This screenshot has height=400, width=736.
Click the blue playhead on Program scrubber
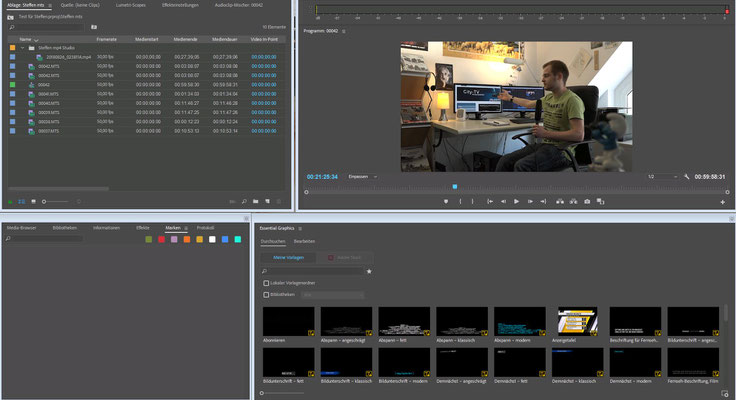pyautogui.click(x=454, y=187)
